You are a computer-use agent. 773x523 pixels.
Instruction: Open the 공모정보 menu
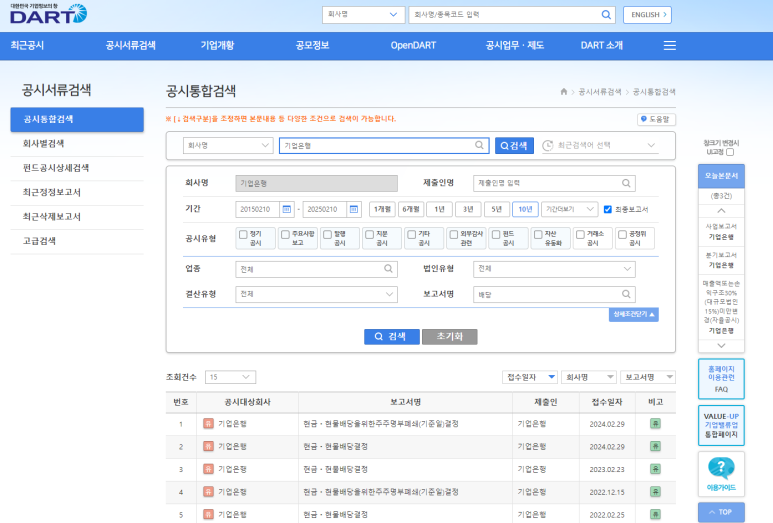[313, 46]
